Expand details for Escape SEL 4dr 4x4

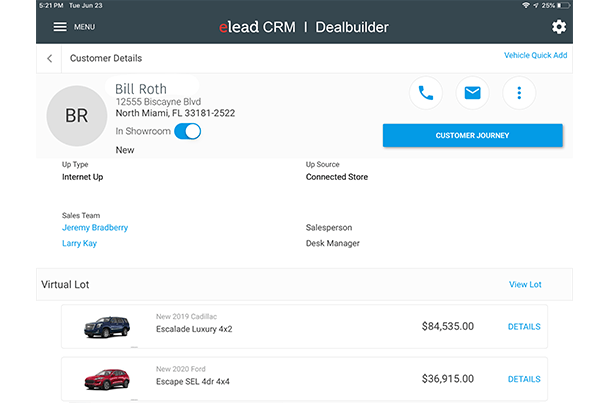coord(524,379)
